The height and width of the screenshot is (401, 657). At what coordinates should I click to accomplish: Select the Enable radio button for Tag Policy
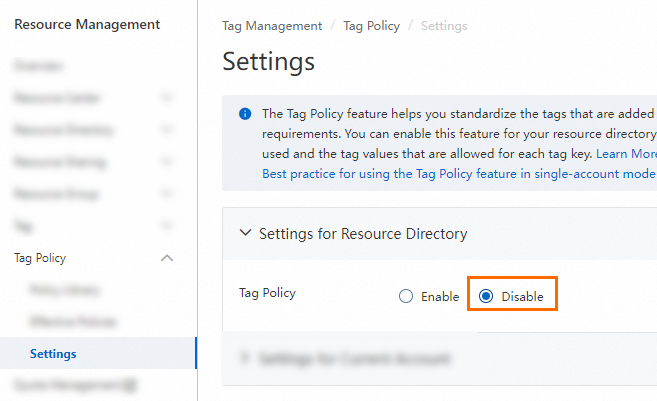pos(406,296)
